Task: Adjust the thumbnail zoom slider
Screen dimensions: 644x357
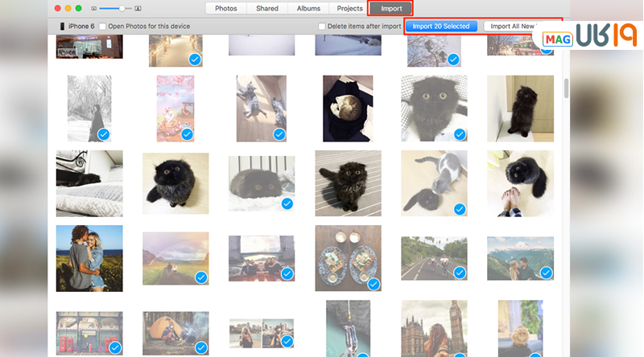Action: click(x=121, y=9)
